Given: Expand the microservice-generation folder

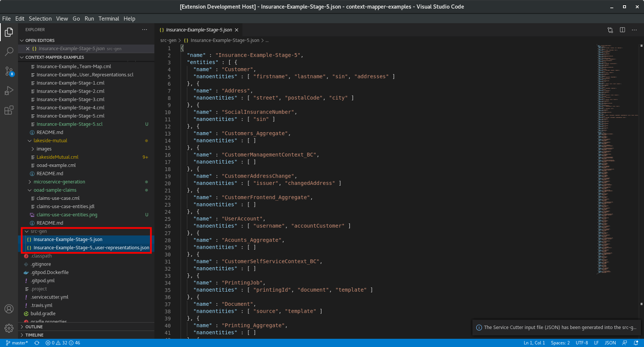Looking at the screenshot, I should (x=86, y=182).
